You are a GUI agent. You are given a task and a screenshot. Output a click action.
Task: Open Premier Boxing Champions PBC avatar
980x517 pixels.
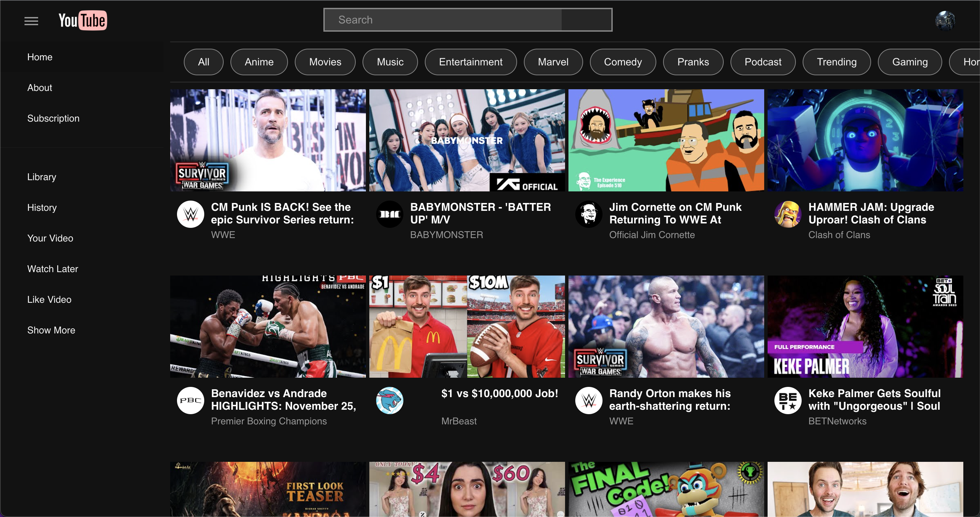(191, 400)
